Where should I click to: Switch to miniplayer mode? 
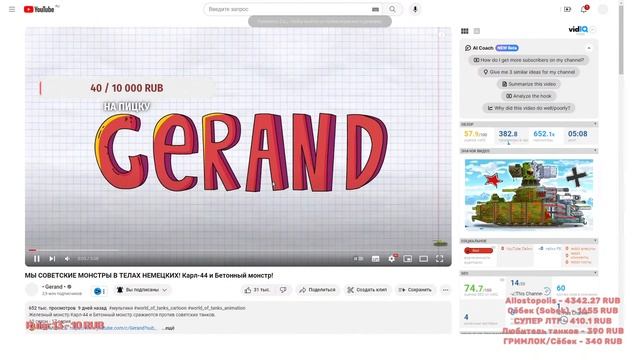408,258
